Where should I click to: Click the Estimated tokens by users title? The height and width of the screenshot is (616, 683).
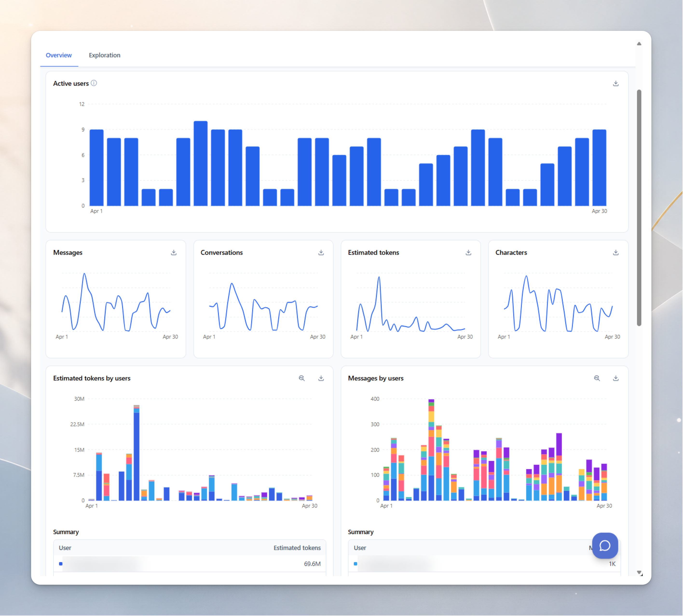(x=92, y=378)
